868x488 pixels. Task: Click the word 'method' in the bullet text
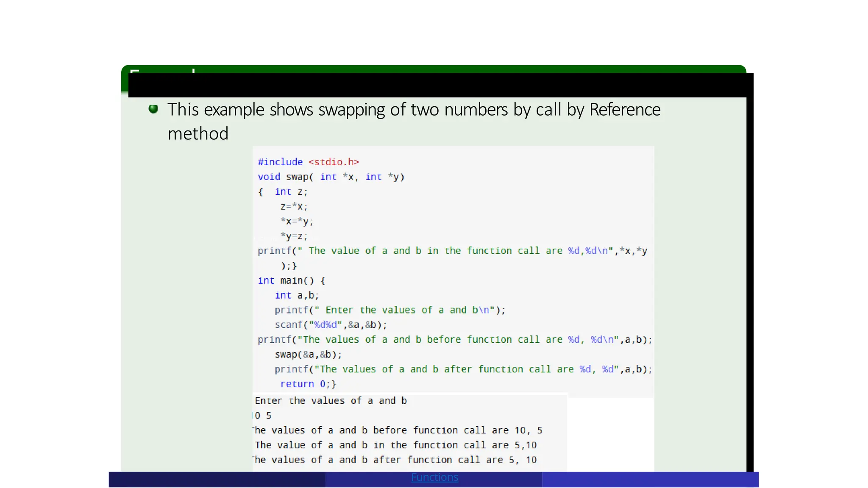[198, 134]
